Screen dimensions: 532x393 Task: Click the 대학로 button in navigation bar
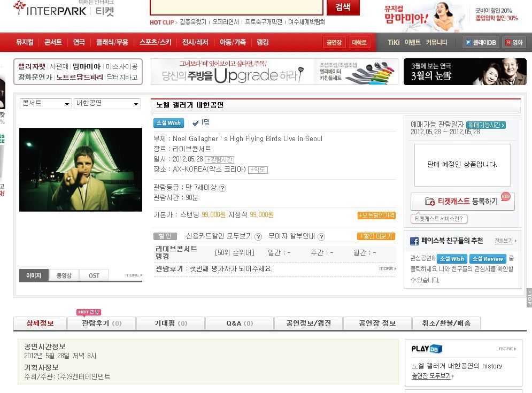tap(359, 42)
